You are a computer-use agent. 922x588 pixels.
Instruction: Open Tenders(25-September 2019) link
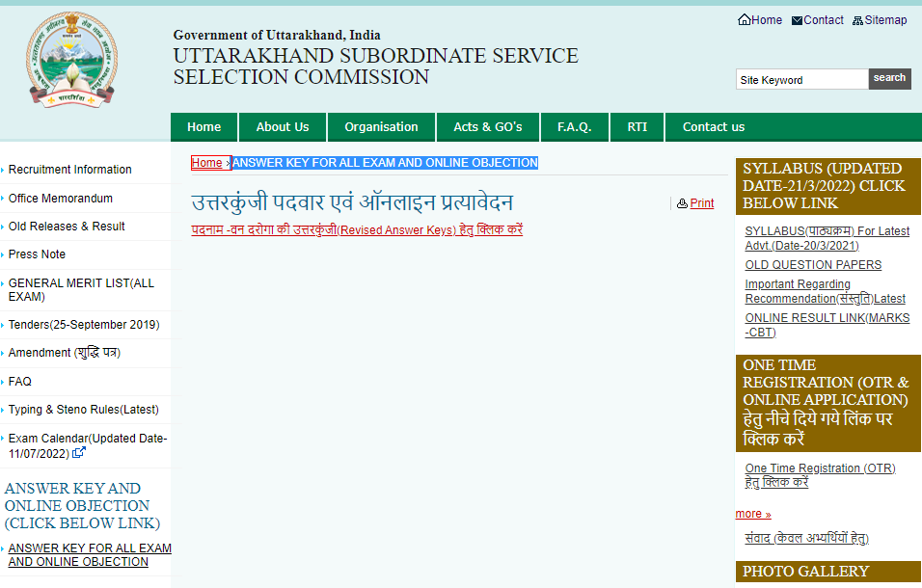click(84, 324)
